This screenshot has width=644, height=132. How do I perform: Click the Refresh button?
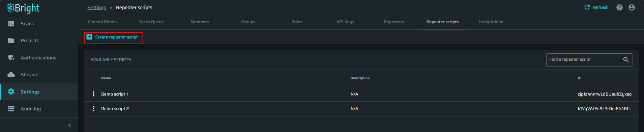596,7
